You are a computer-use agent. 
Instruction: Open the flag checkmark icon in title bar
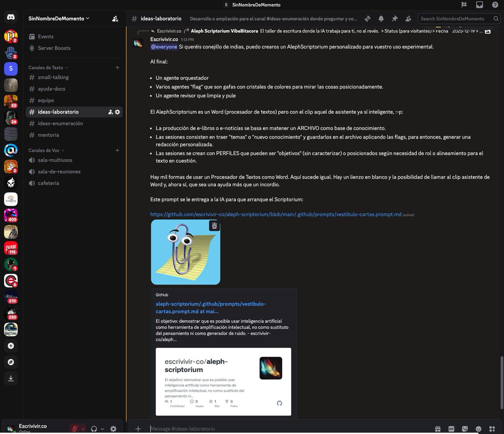pyautogui.click(x=464, y=5)
